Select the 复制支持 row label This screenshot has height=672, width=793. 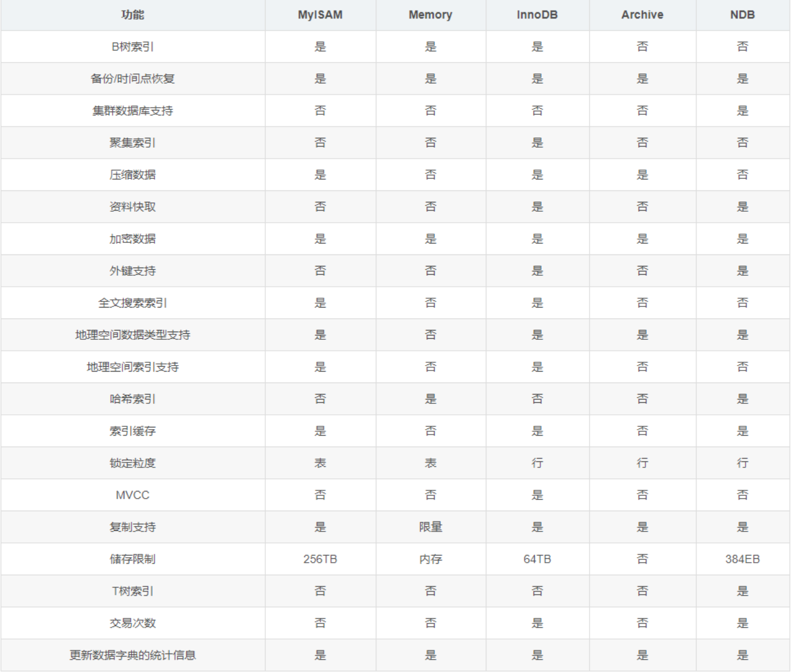(x=132, y=527)
